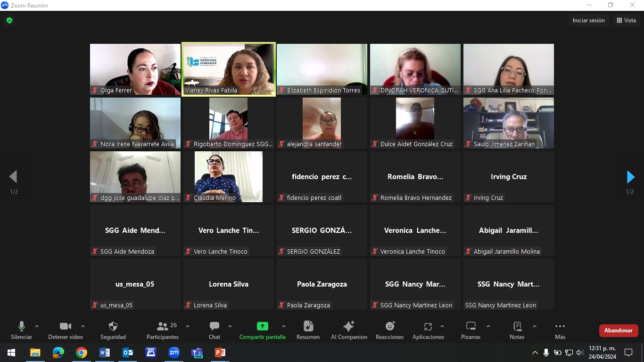
Task: Open the Vista layout menu
Action: click(626, 20)
